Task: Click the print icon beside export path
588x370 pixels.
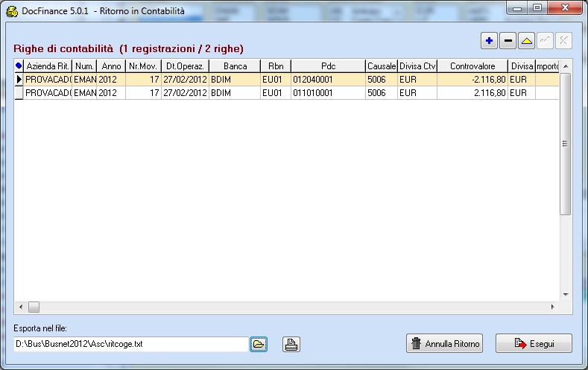Action: pos(291,344)
